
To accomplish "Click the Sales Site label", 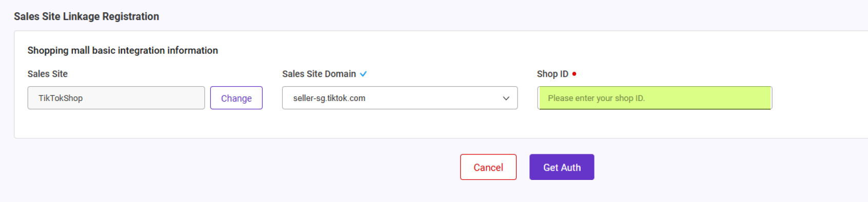I will (48, 74).
